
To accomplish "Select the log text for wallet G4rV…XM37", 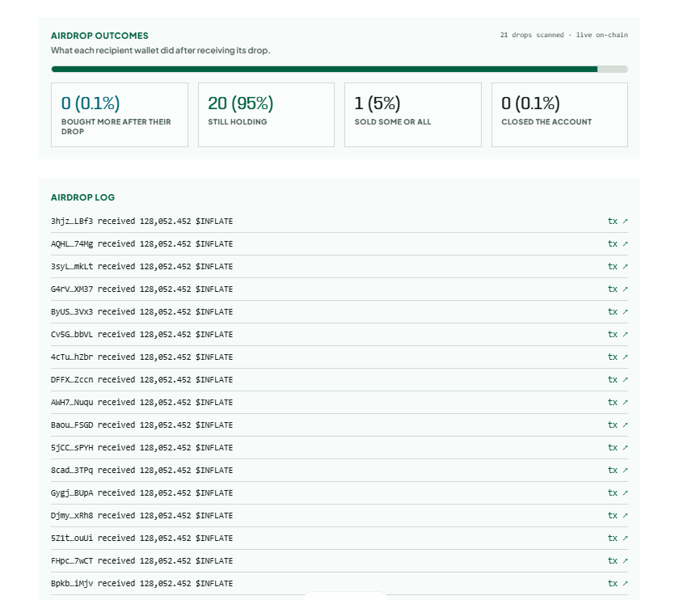I will pos(142,289).
